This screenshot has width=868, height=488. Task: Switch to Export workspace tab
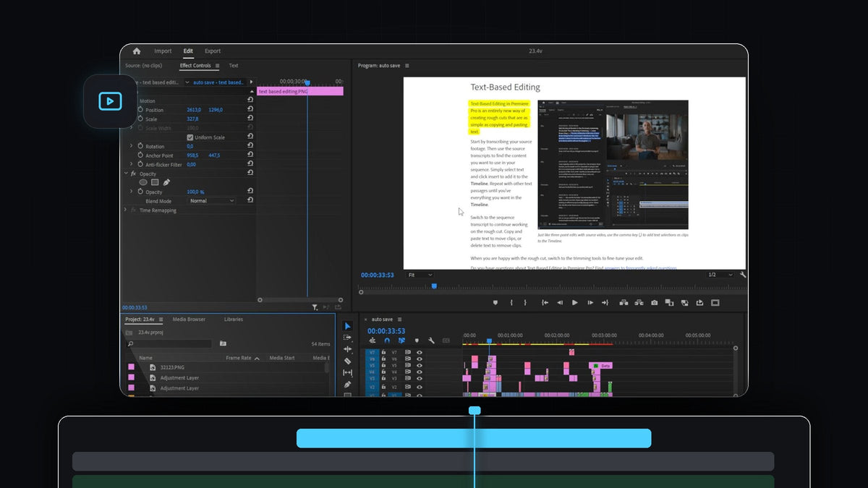click(x=213, y=51)
